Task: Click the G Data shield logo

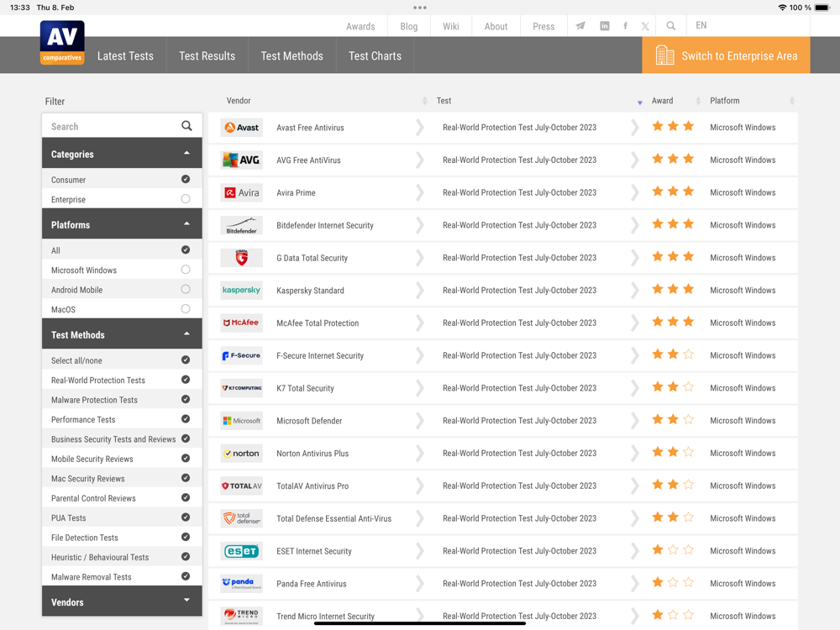Action: [242, 258]
